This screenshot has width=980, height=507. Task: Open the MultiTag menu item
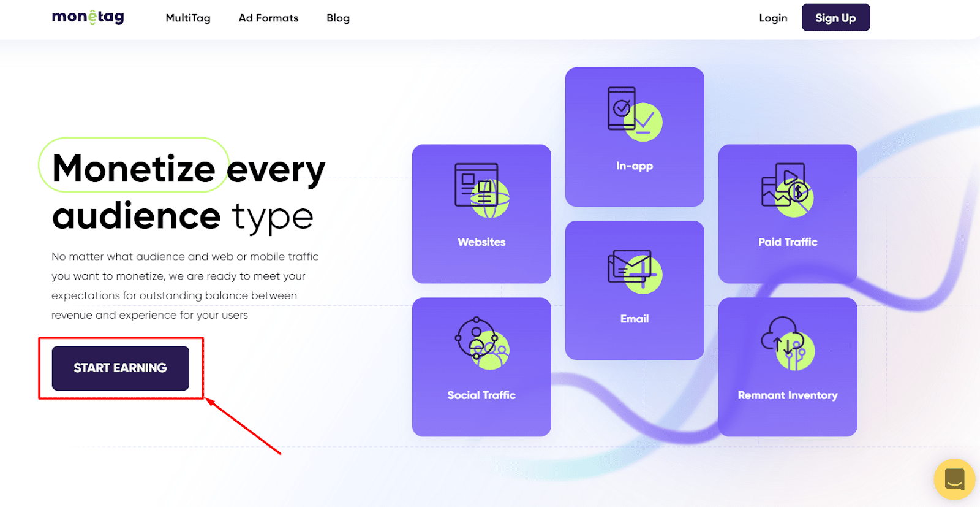click(x=188, y=18)
